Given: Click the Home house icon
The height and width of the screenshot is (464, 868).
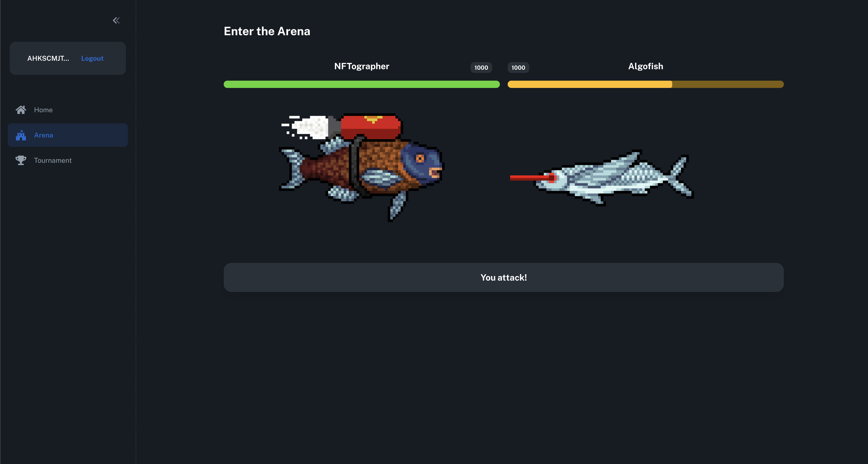Looking at the screenshot, I should click(x=21, y=110).
